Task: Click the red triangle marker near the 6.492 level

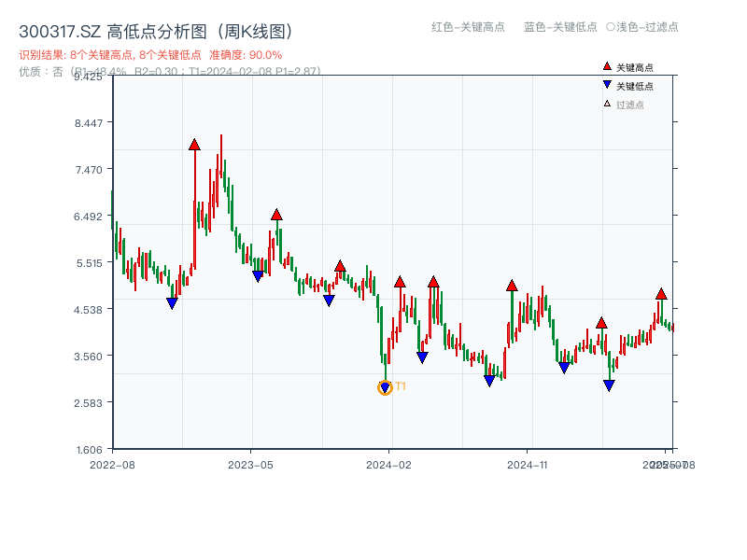Action: pos(276,214)
